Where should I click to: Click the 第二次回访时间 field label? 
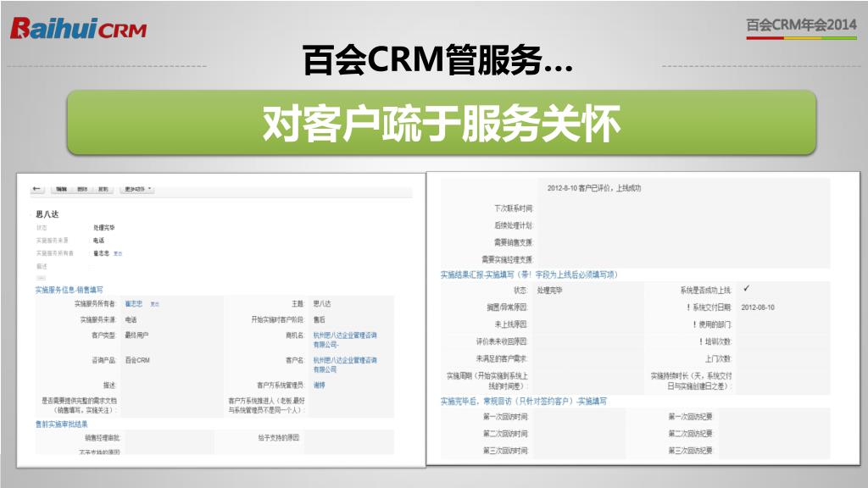pyautogui.click(x=505, y=434)
